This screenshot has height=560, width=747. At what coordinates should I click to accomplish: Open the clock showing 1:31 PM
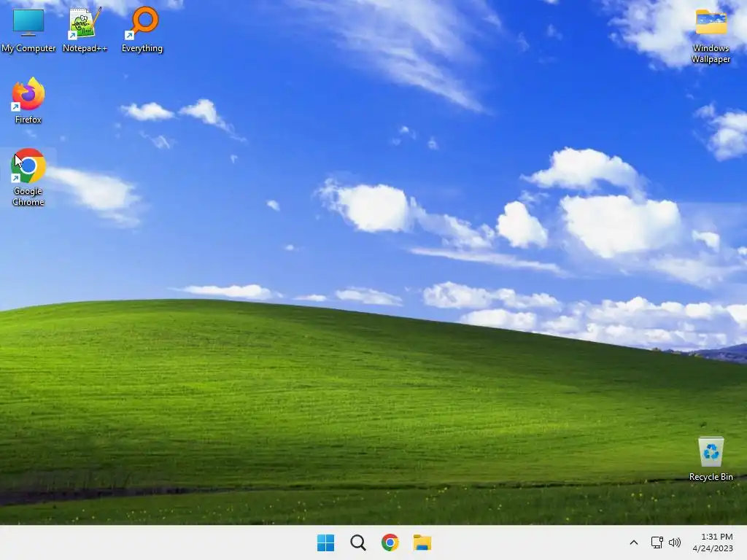(x=713, y=542)
